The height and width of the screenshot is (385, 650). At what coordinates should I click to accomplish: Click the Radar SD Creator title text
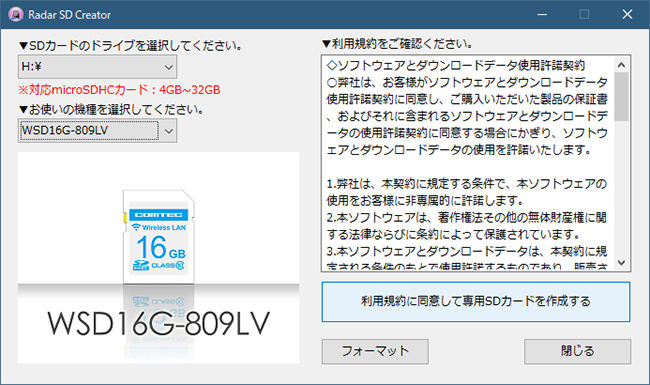(70, 15)
